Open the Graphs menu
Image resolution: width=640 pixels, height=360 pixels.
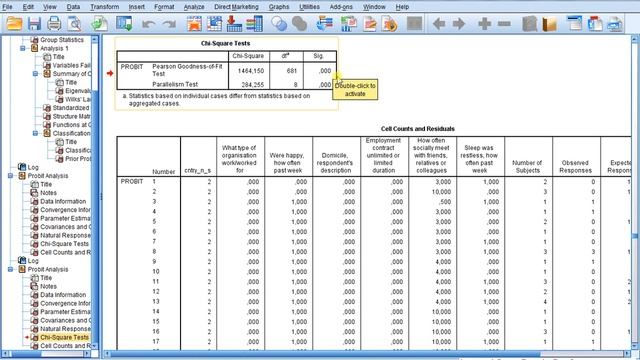[279, 7]
